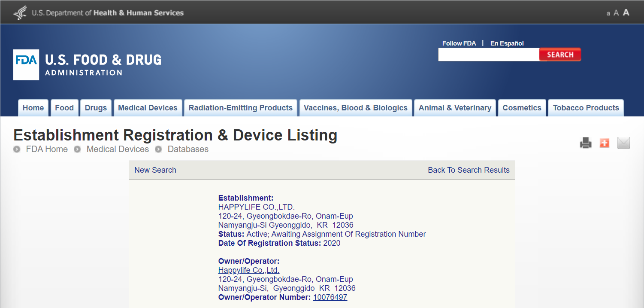Open the Home tab
Viewport: 644px width, 308px height.
[x=33, y=108]
